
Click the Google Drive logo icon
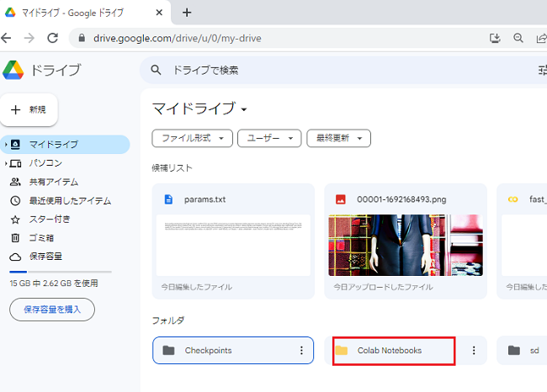tap(13, 70)
